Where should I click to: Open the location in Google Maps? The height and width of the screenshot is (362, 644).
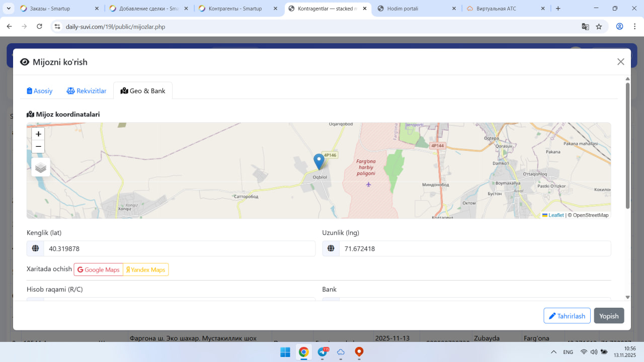tap(99, 269)
